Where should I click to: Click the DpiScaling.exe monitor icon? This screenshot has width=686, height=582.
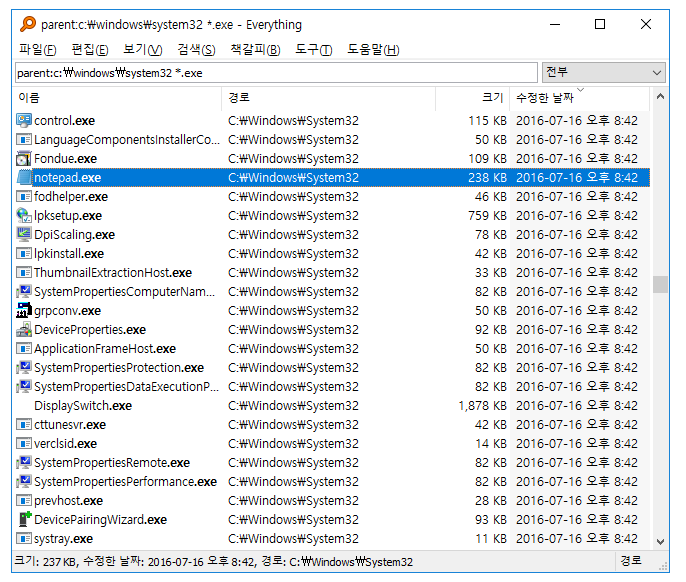pyautogui.click(x=24, y=234)
